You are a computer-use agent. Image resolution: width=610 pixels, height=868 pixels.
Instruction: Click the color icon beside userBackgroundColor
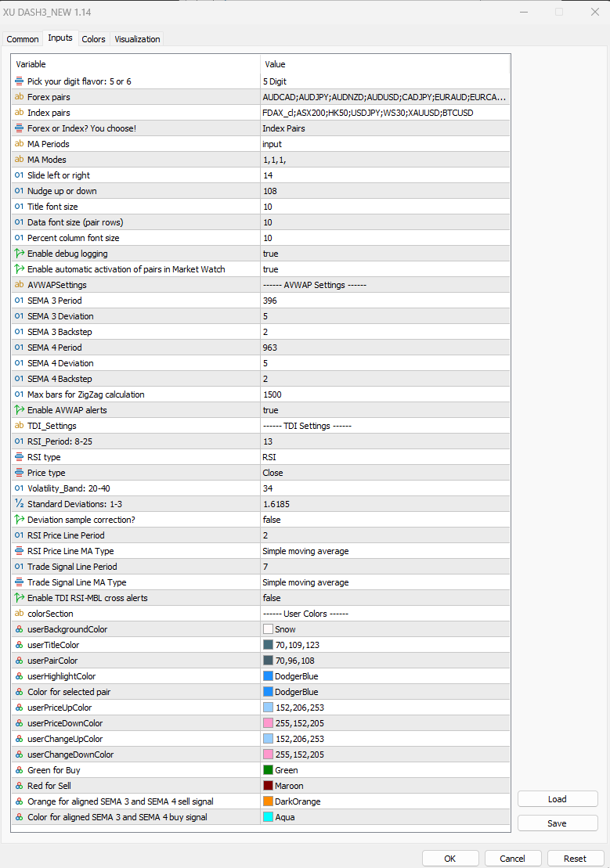pos(19,629)
